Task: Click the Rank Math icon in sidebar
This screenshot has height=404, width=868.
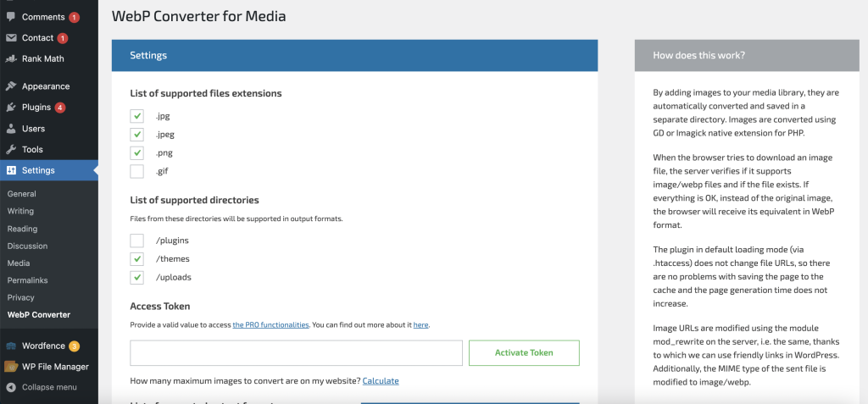Action: coord(11,59)
